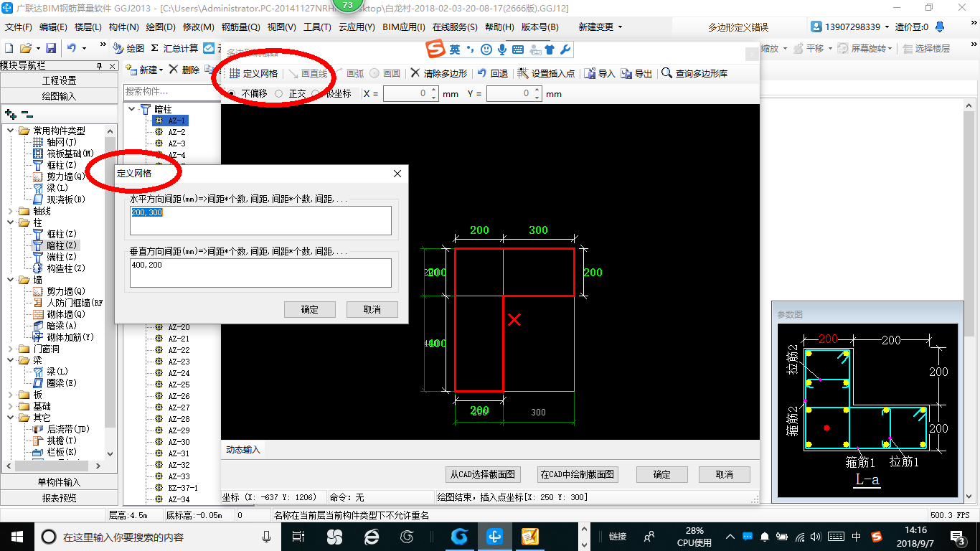
Task: Open the 文件(F) menu
Action: pos(19,27)
